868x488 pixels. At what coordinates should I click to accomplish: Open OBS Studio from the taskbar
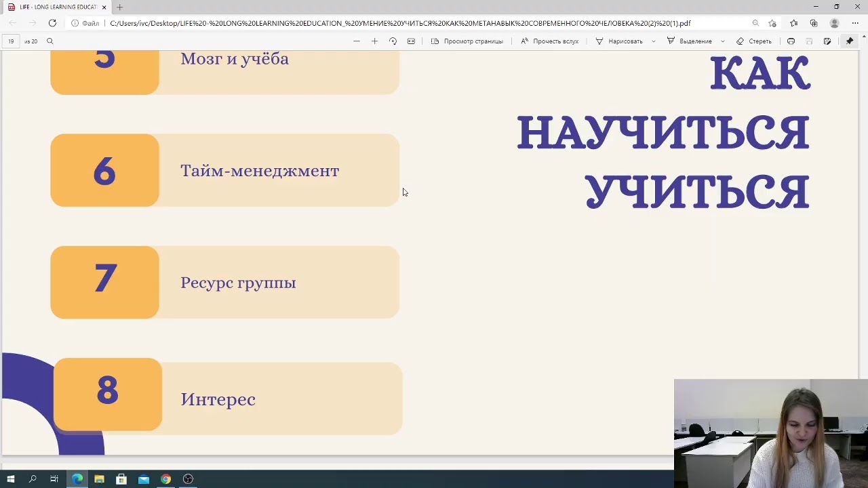(188, 479)
